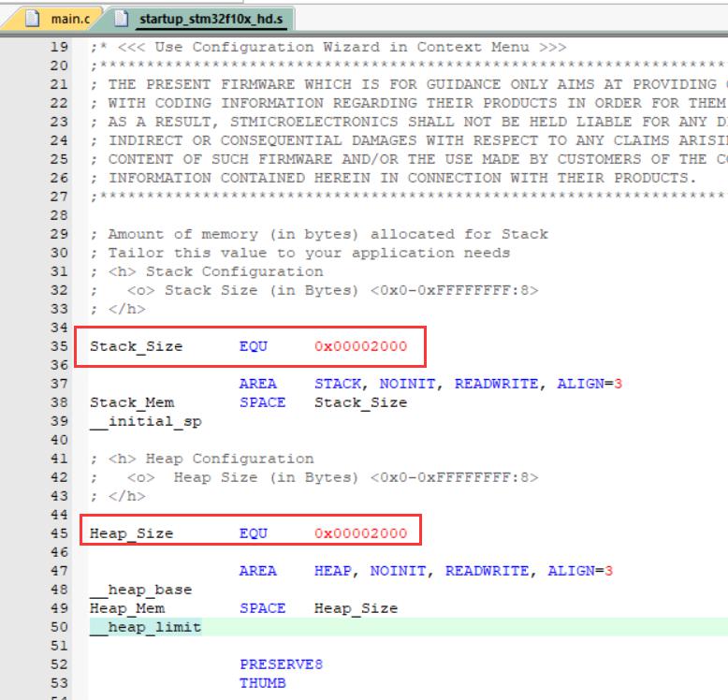This screenshot has height=700, width=728.
Task: Click PRESERVE8 directive on line 52
Action: tap(282, 664)
